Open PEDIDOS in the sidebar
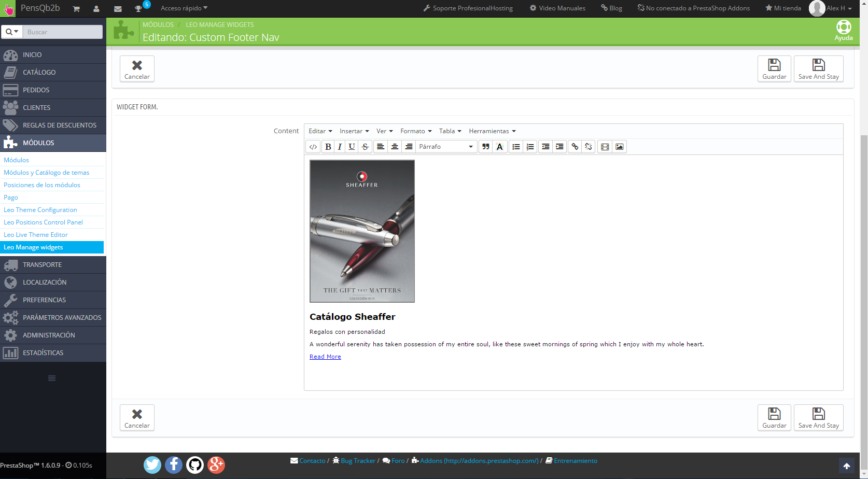The height and width of the screenshot is (479, 868). point(53,90)
